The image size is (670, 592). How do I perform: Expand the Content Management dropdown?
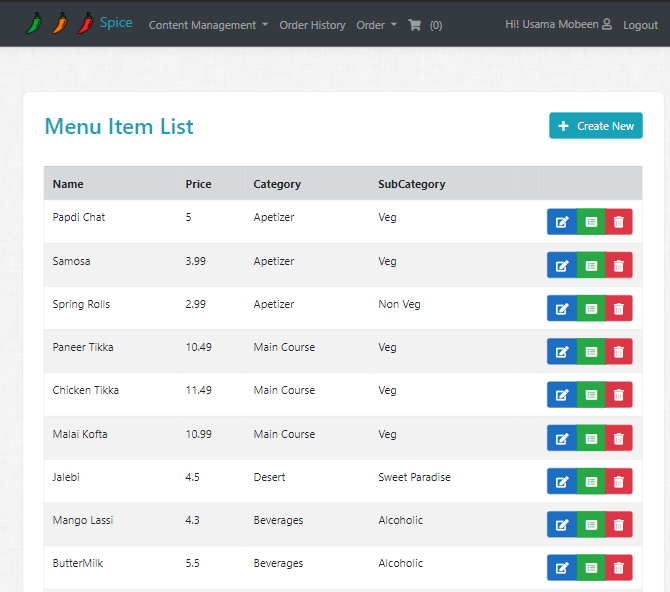208,25
